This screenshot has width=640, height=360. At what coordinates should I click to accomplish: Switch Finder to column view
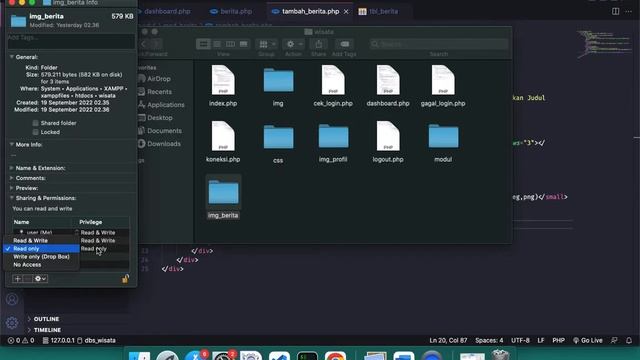(230, 44)
